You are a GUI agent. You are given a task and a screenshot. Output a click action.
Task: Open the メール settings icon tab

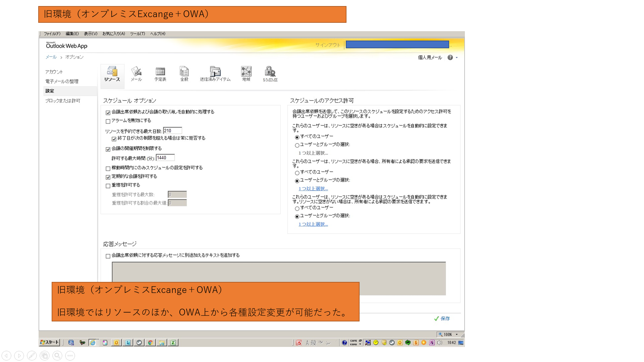[136, 74]
